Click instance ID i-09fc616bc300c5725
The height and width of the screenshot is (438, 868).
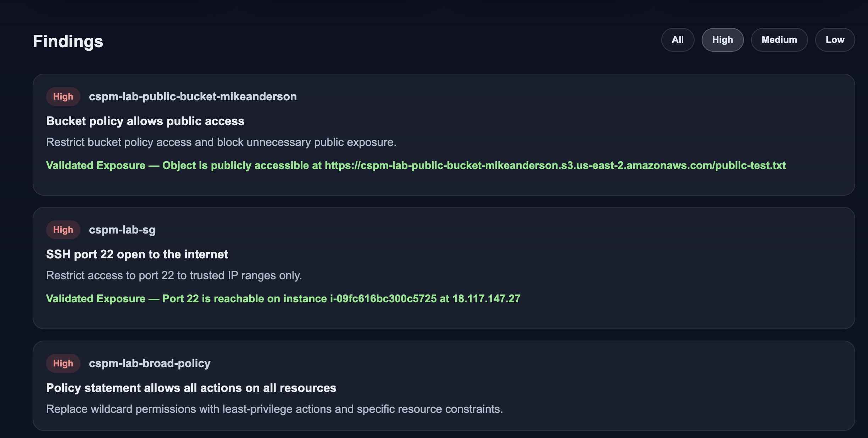(383, 299)
